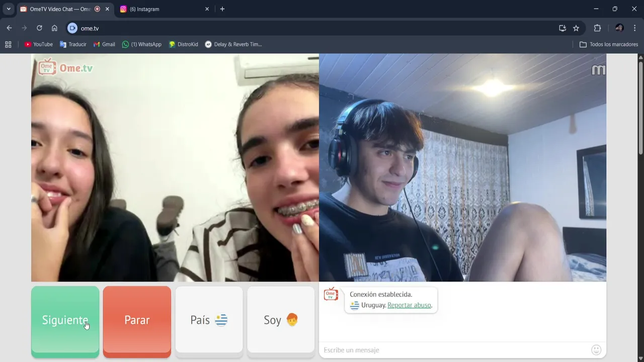Image resolution: width=644 pixels, height=362 pixels.
Task: Open the Traducir bookmark
Action: pyautogui.click(x=73, y=44)
